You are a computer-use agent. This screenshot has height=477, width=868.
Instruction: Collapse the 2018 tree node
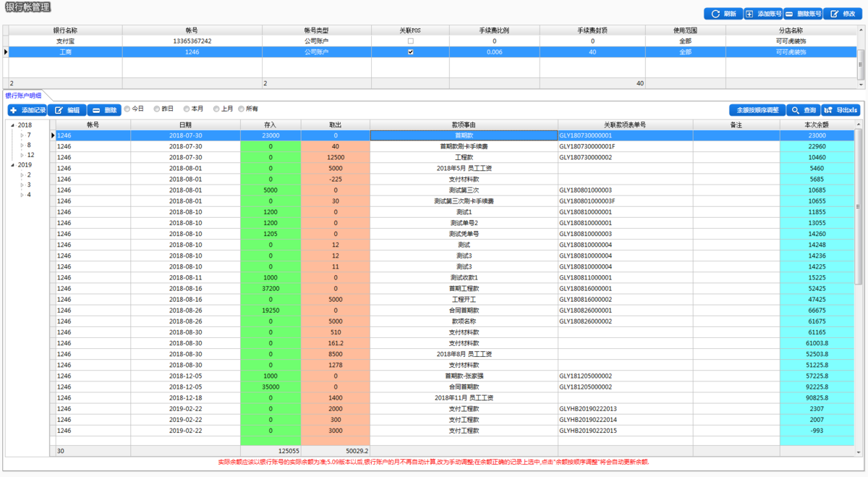click(x=11, y=125)
